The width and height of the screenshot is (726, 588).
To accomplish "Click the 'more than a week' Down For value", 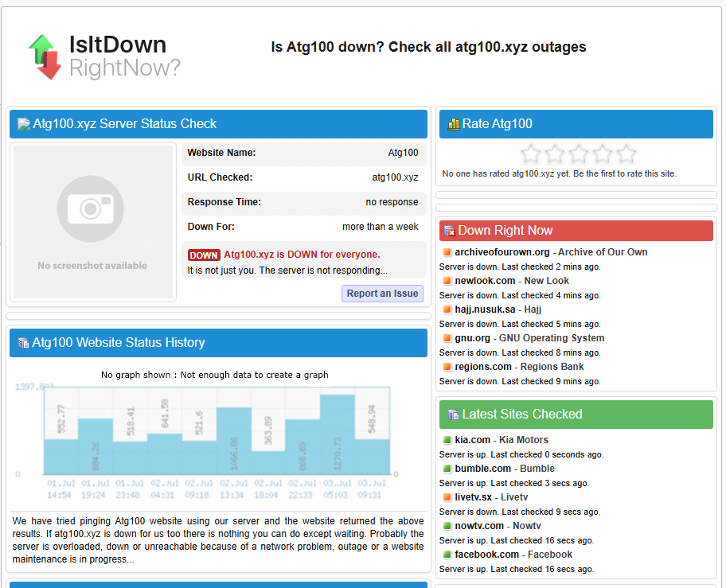I will pos(381,227).
